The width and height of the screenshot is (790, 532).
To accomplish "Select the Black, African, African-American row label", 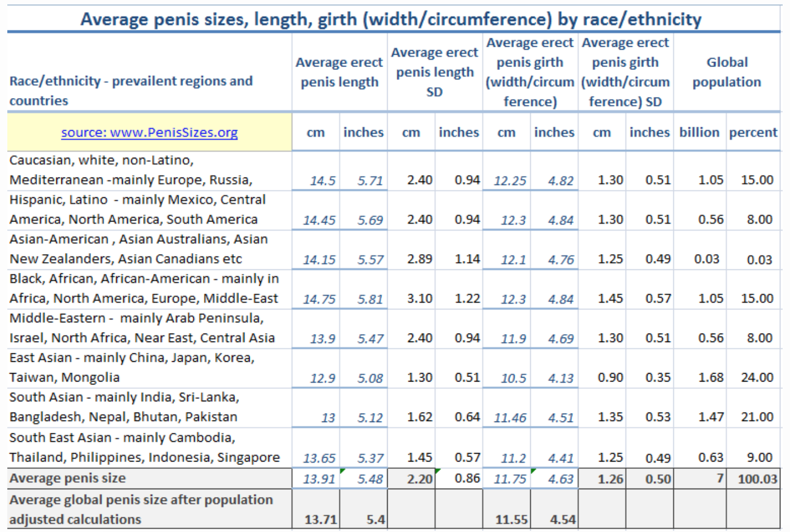I will click(x=144, y=289).
